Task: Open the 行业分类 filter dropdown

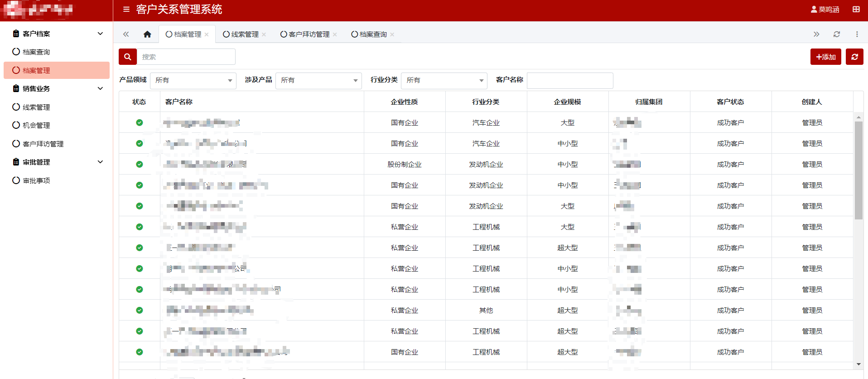Action: tap(444, 80)
